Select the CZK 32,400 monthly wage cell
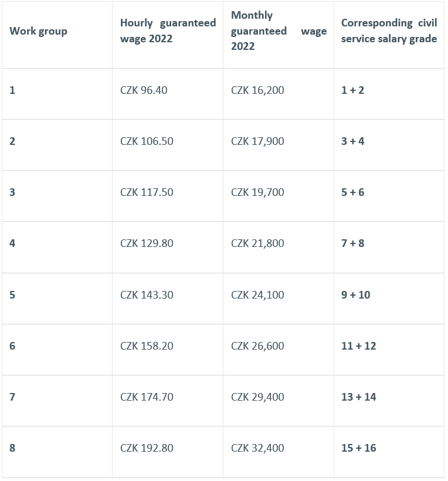 click(257, 448)
